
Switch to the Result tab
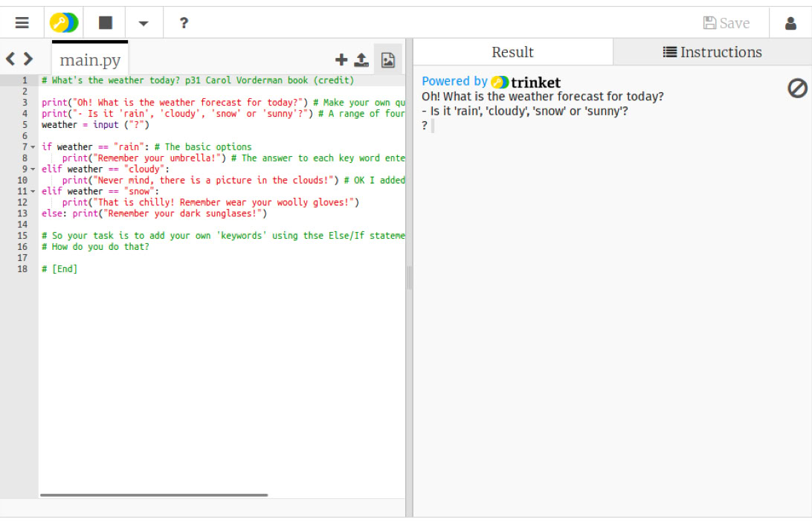(512, 52)
